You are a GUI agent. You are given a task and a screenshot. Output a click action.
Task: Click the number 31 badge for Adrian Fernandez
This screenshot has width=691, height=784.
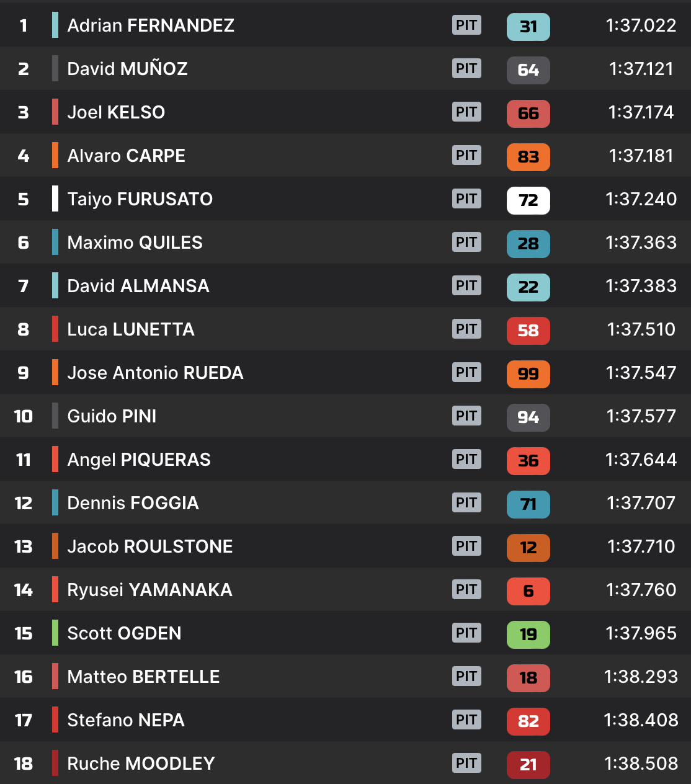[528, 27]
